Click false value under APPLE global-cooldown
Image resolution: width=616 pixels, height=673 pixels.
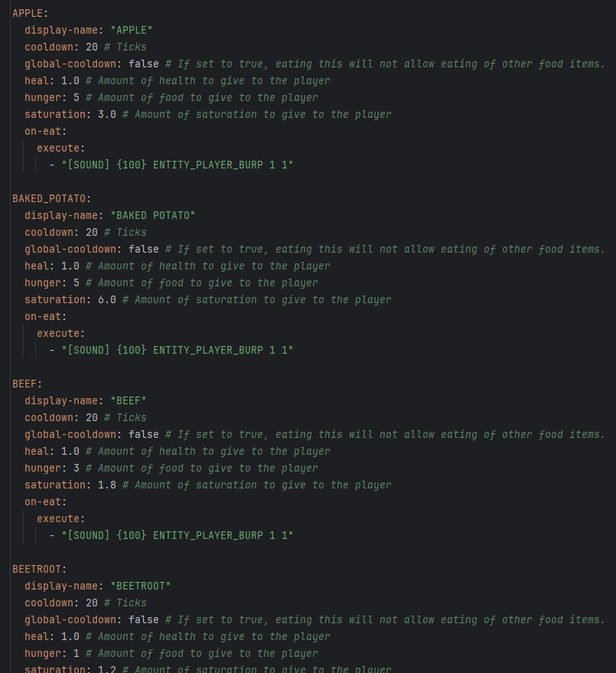click(144, 64)
